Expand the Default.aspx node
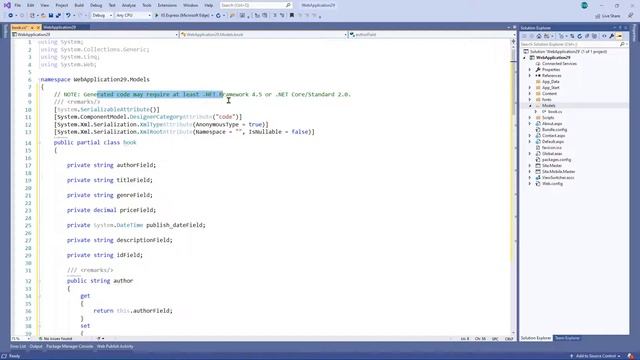Image resolution: width=640 pixels, height=360 pixels. 530,142
